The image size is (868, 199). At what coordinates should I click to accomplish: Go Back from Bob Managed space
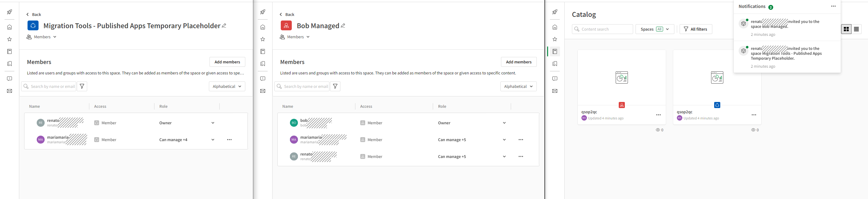[287, 14]
